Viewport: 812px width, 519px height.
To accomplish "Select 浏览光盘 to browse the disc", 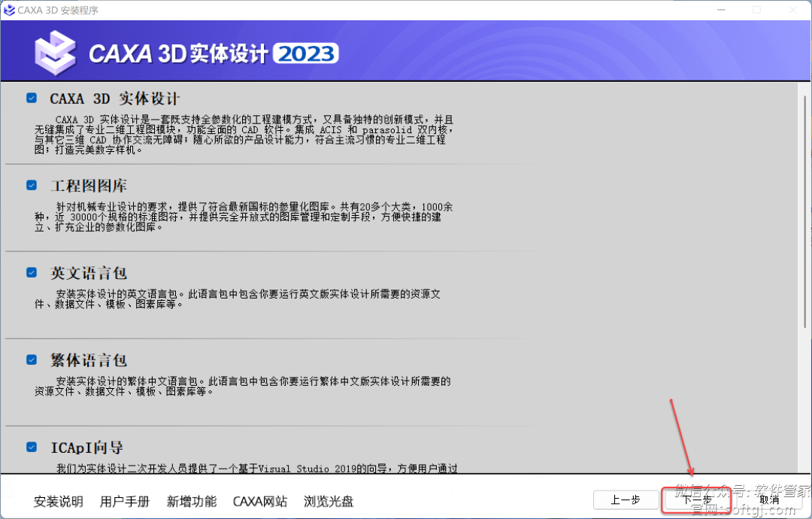I will tap(329, 502).
